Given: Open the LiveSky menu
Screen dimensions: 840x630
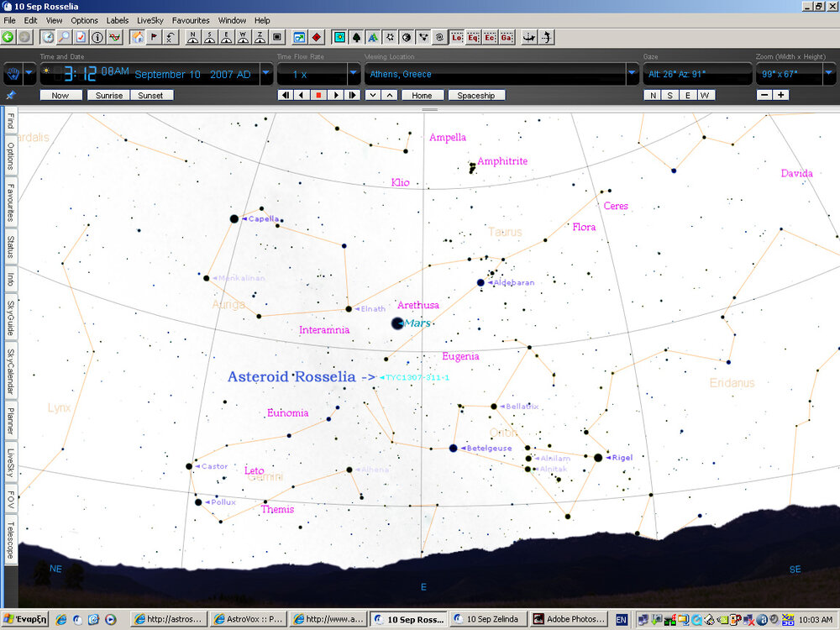Looking at the screenshot, I should pyautogui.click(x=150, y=20).
